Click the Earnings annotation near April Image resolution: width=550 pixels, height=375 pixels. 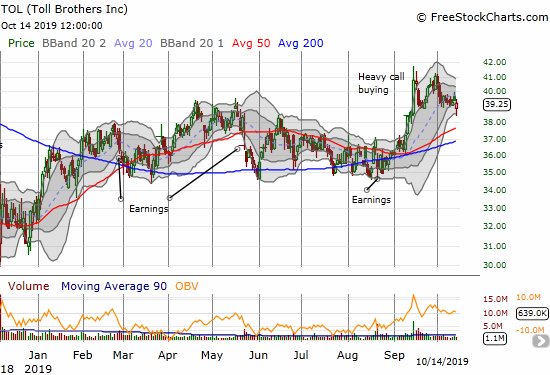149,209
